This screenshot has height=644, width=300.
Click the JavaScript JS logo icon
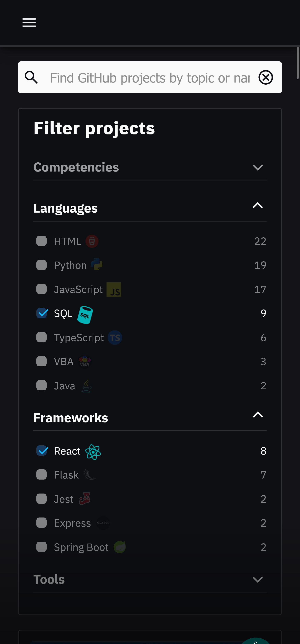tap(114, 289)
